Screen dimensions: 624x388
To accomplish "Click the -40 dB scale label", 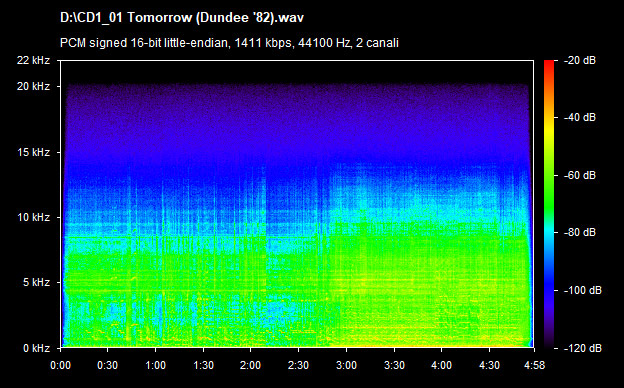I will click(x=579, y=118).
